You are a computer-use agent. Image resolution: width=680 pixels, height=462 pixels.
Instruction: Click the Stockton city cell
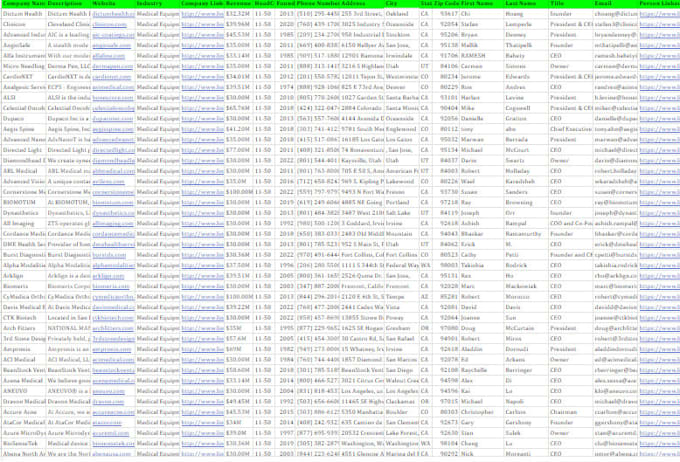402,35
